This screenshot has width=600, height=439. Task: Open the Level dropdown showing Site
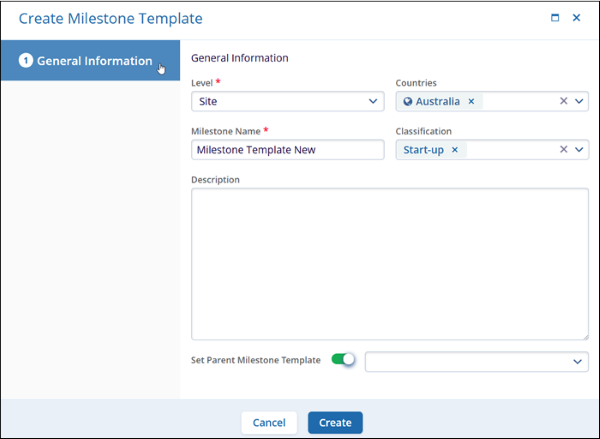[x=287, y=101]
